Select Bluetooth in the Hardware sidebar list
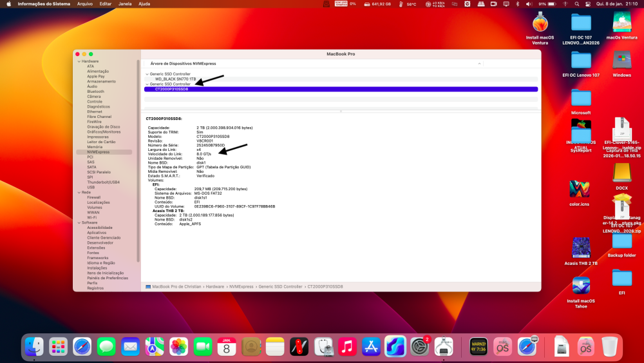644x363 pixels. pos(95,92)
